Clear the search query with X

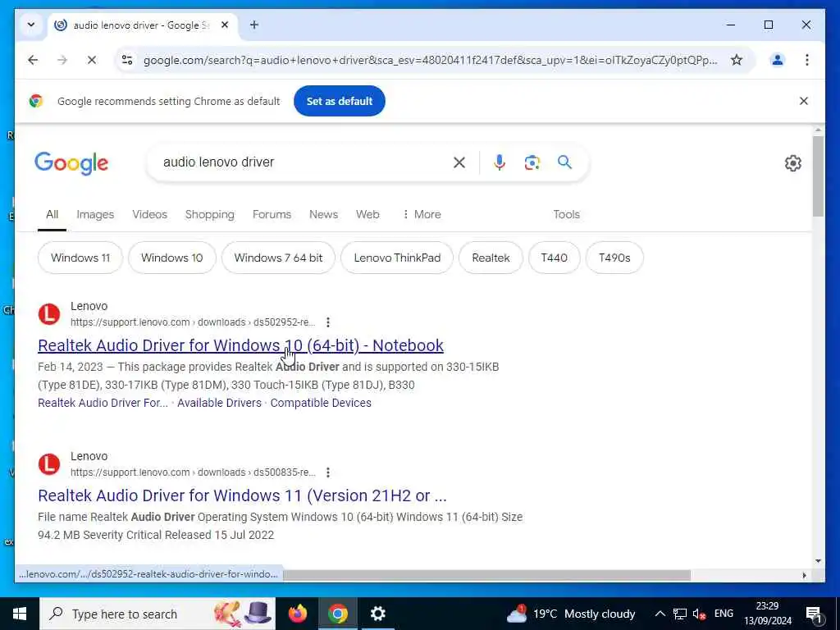click(459, 162)
